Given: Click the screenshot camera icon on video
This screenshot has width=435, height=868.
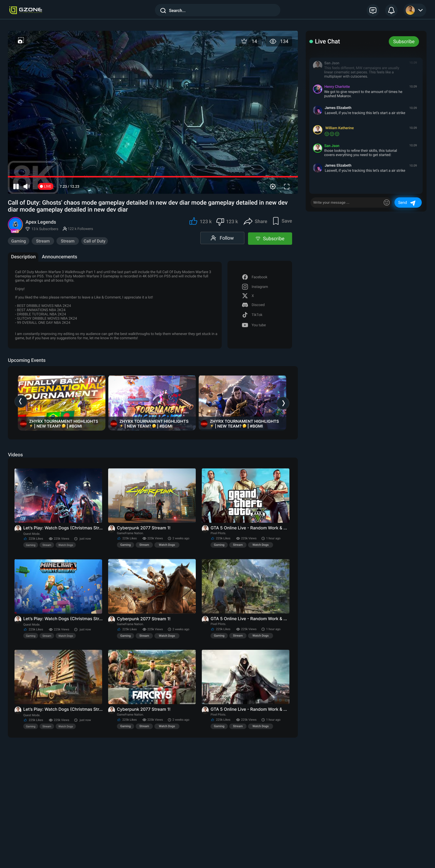Looking at the screenshot, I should [21, 40].
